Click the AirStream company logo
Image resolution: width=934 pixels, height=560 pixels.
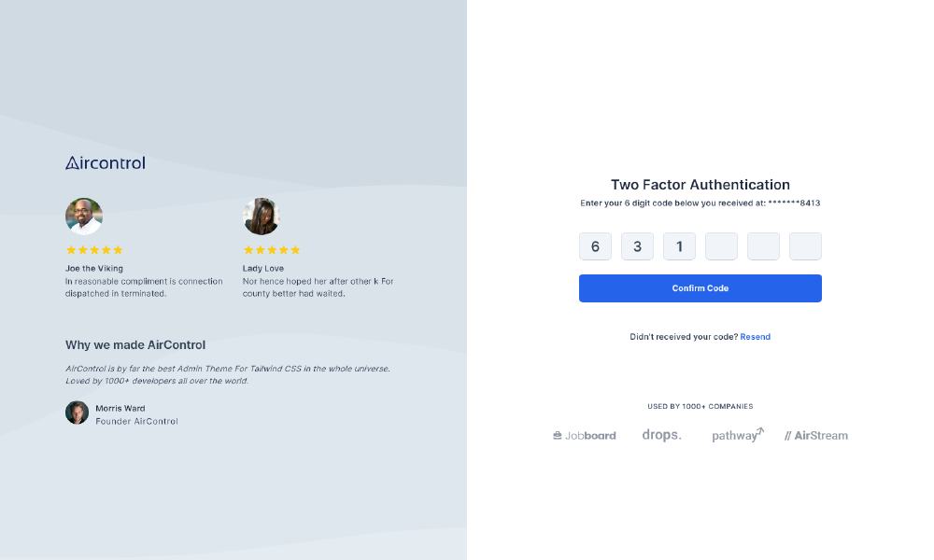click(x=816, y=436)
